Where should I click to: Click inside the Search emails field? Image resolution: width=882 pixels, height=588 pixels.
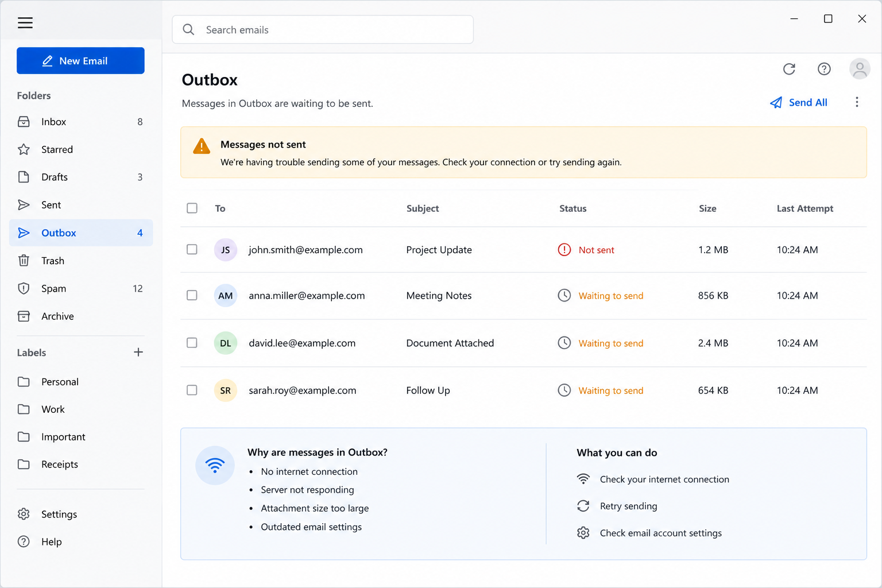click(x=323, y=29)
